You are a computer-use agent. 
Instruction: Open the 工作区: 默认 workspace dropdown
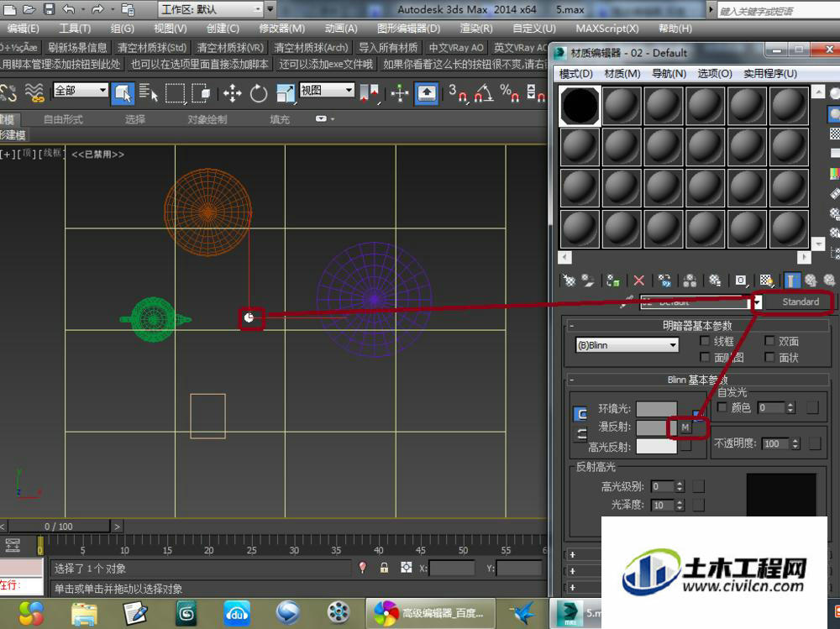(211, 9)
